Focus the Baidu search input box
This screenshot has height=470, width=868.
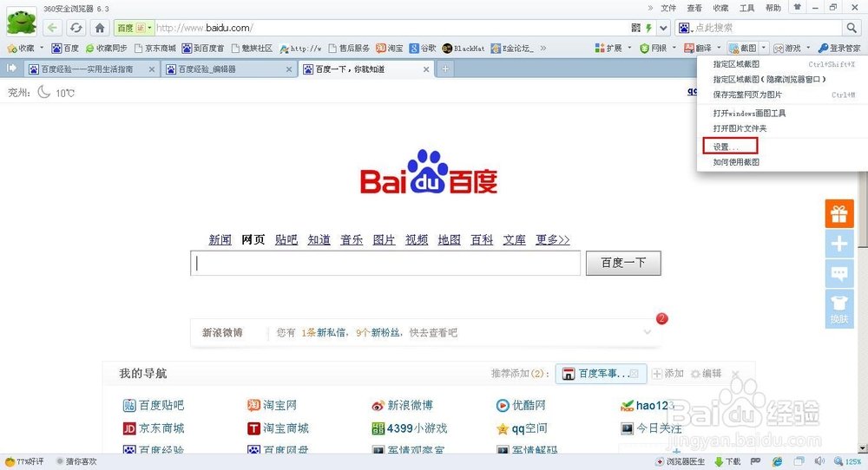pos(385,263)
